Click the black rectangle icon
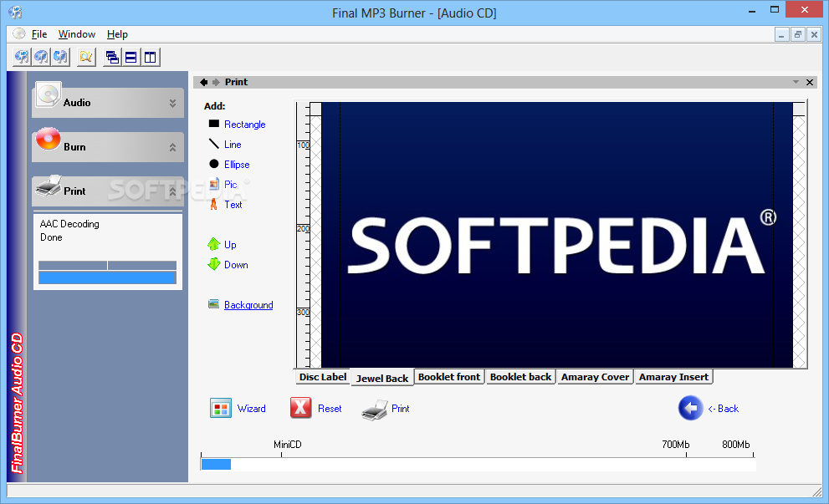This screenshot has height=504, width=829. 213,124
